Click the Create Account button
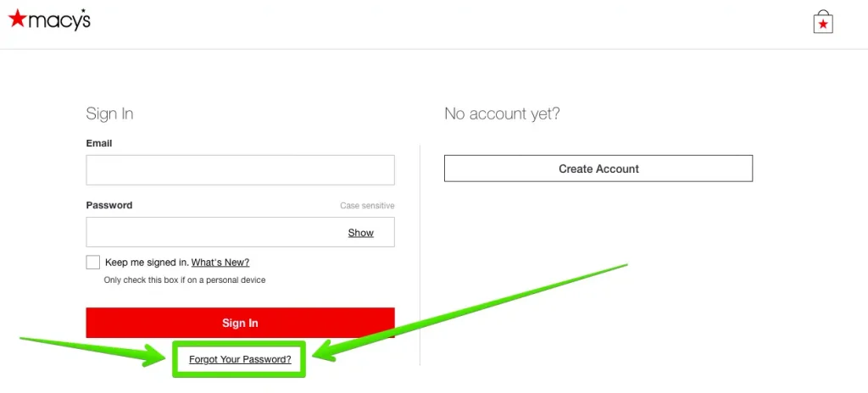This screenshot has height=393, width=868. (598, 169)
